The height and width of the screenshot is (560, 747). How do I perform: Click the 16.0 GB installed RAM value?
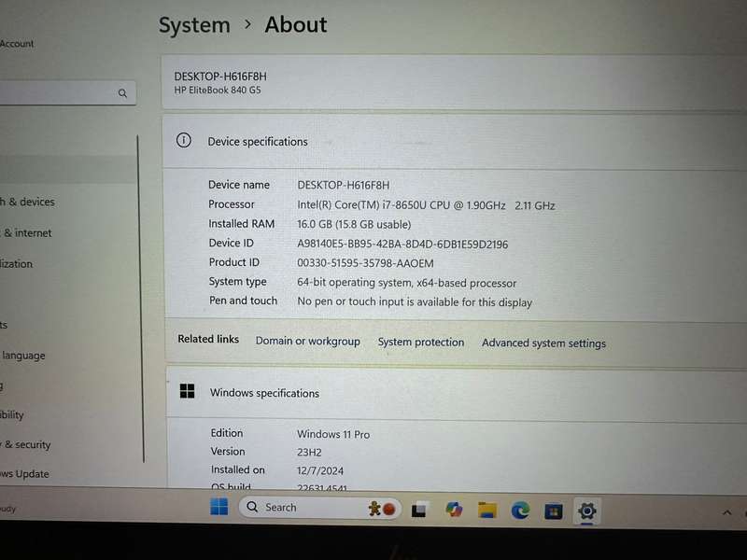354,224
